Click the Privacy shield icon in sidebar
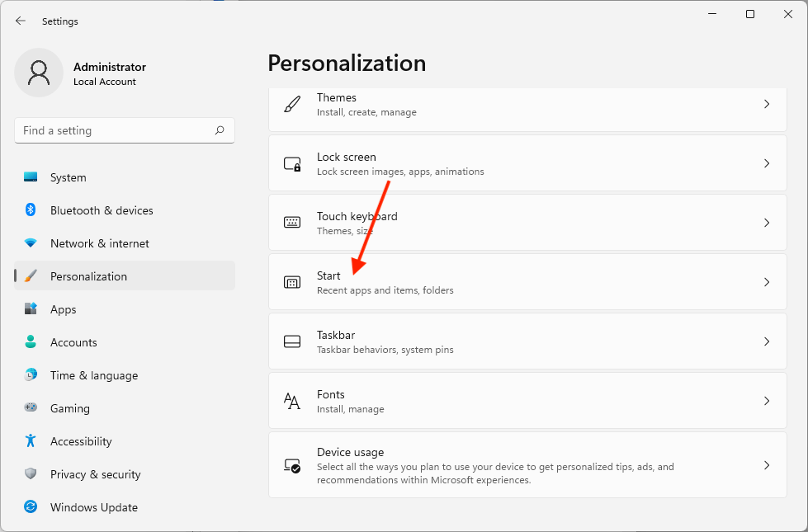Screen dimensions: 808x532 coord(31,473)
